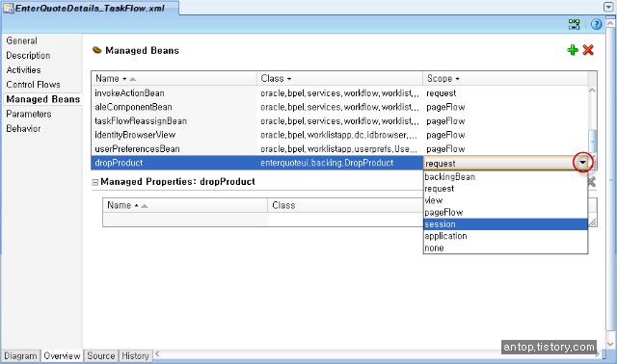Viewport: 617px width, 364px height.
Task: Select EnterQuoteDetails_TaskFlow.xml editor tab
Action: tap(90, 8)
